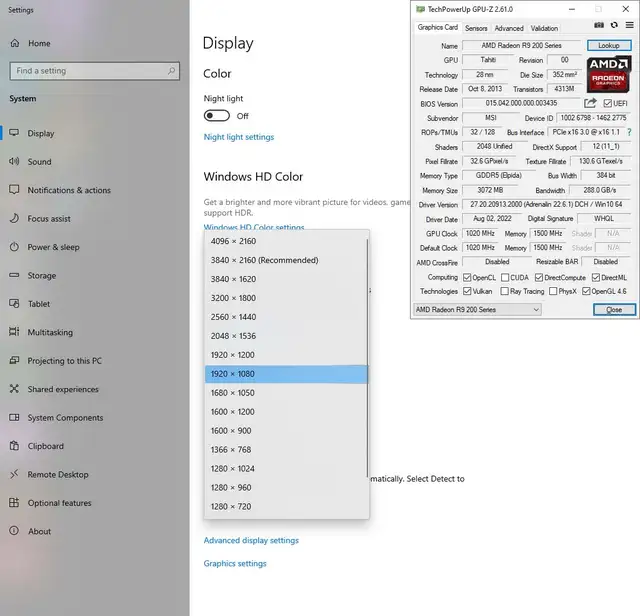
Task: Click GPU-Z refresh icon
Action: [x=614, y=25]
